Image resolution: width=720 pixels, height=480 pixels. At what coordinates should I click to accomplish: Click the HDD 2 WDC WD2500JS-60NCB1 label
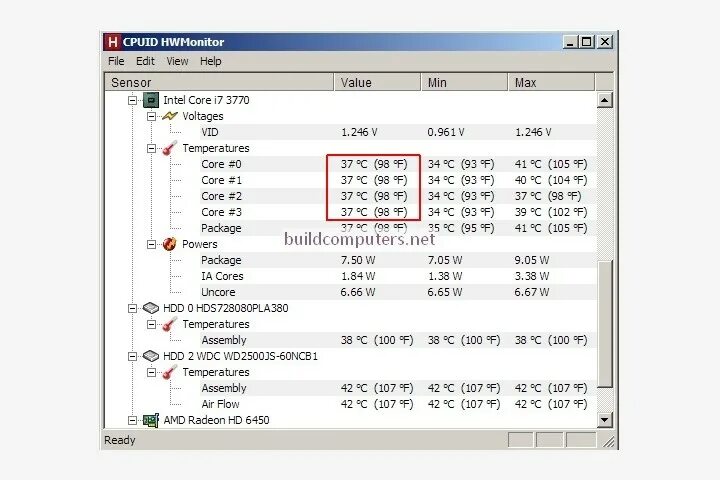[240, 356]
